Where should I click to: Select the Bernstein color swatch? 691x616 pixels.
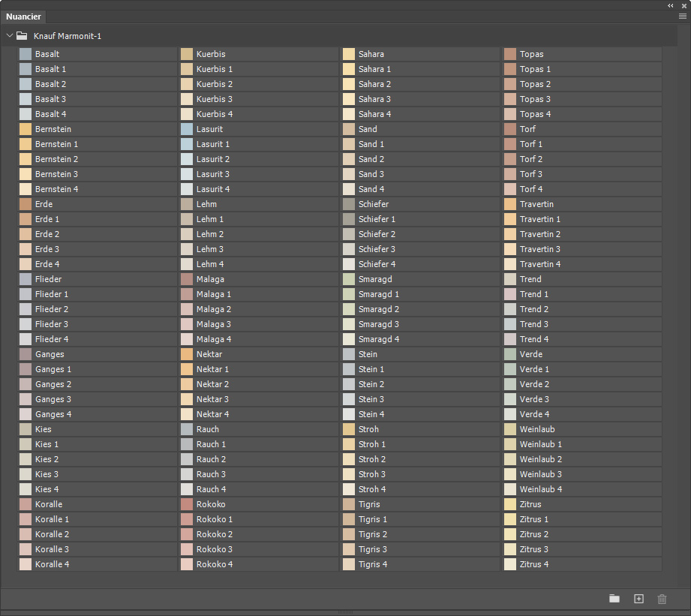click(26, 129)
